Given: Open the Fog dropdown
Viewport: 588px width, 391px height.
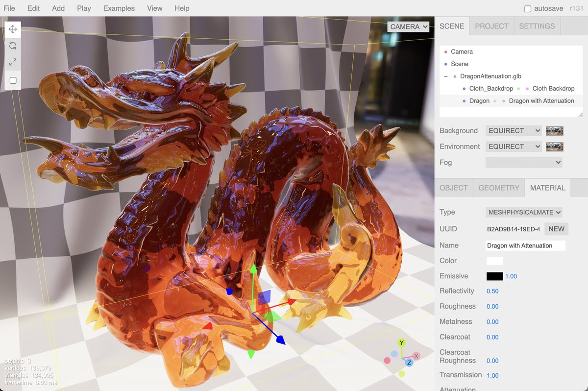Looking at the screenshot, I should (x=524, y=162).
